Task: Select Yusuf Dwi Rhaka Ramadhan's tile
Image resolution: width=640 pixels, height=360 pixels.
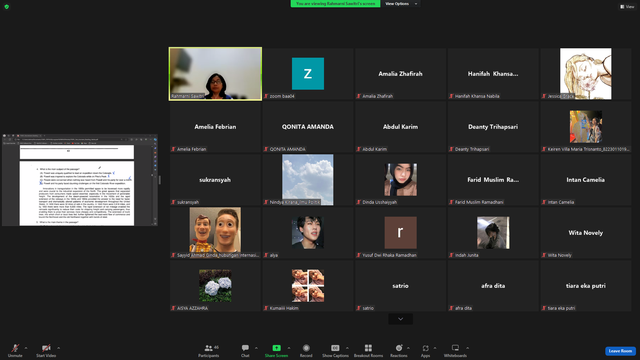Action: (400, 233)
